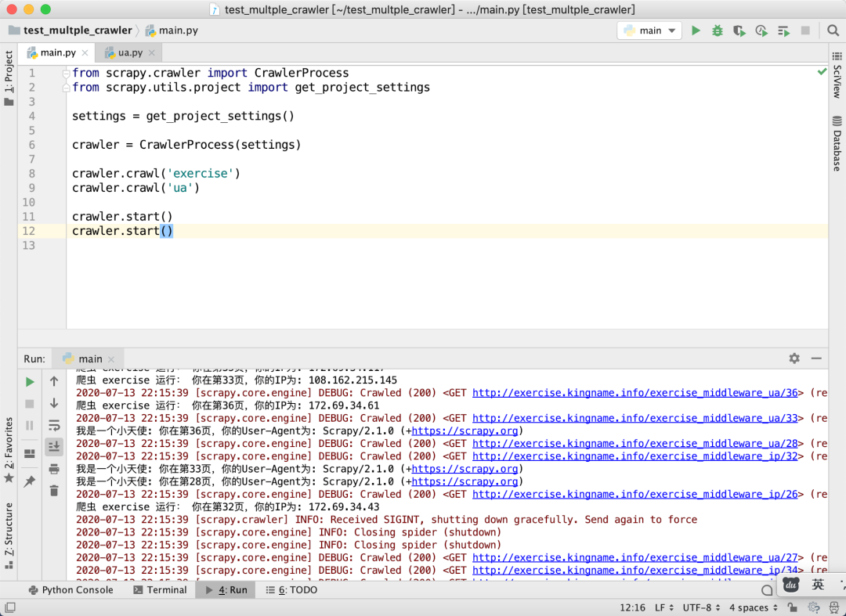The image size is (846, 616).
Task: Clear console output with trash icon
Action: pos(54,491)
